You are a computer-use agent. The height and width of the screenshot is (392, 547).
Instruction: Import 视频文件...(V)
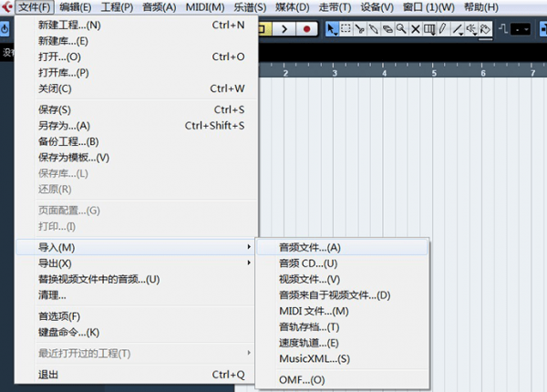coord(342,279)
